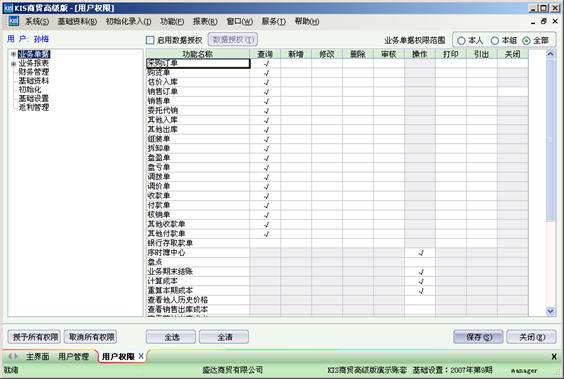Open the 系统 menu

click(x=37, y=22)
